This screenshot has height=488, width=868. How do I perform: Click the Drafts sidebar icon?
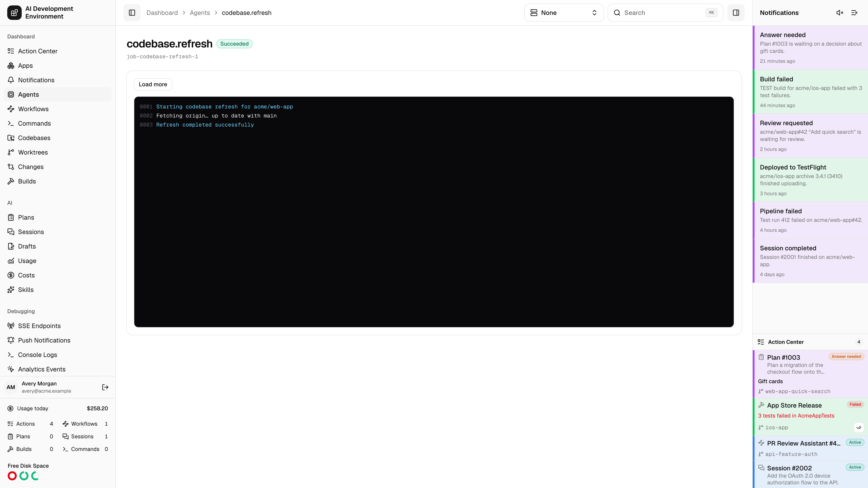pos(11,246)
